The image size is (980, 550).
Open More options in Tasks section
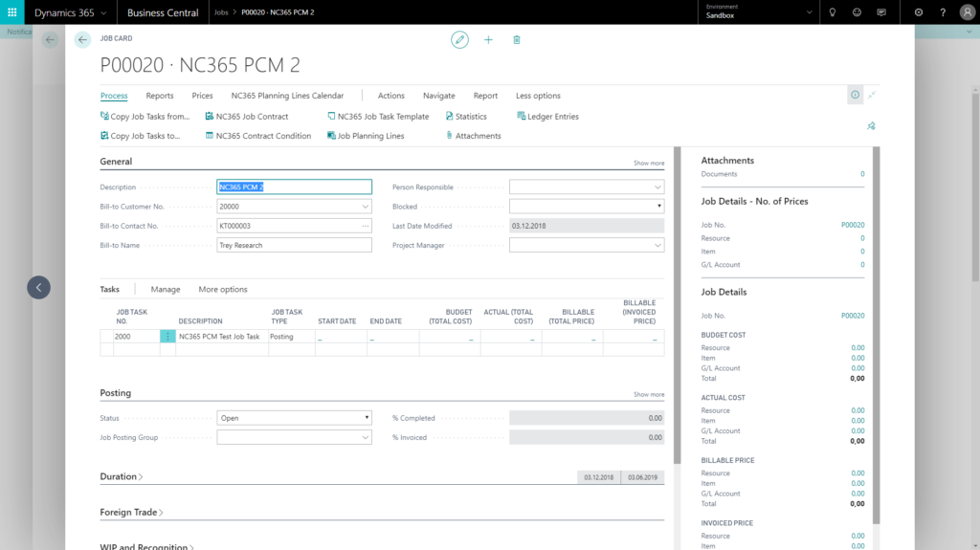222,290
